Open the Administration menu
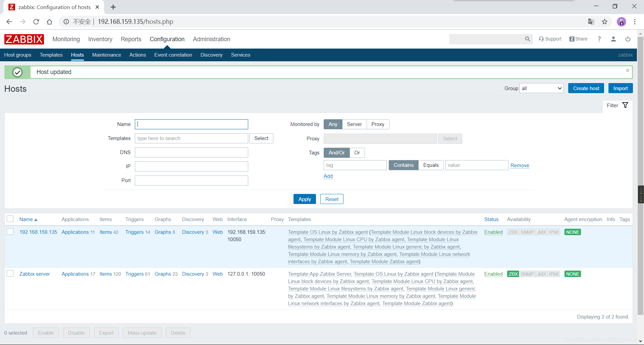Screen dimensions: 644x345 click(x=211, y=39)
